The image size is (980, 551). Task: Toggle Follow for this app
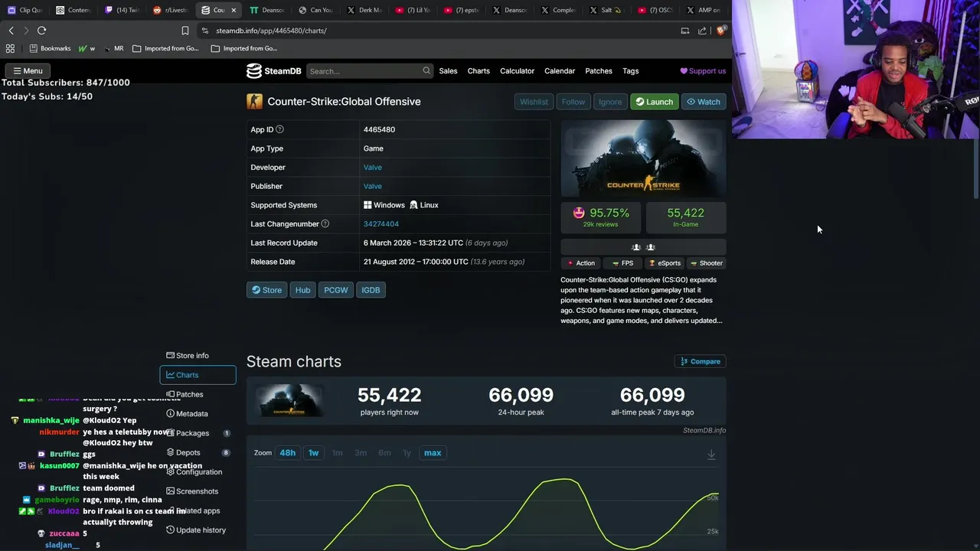click(573, 102)
